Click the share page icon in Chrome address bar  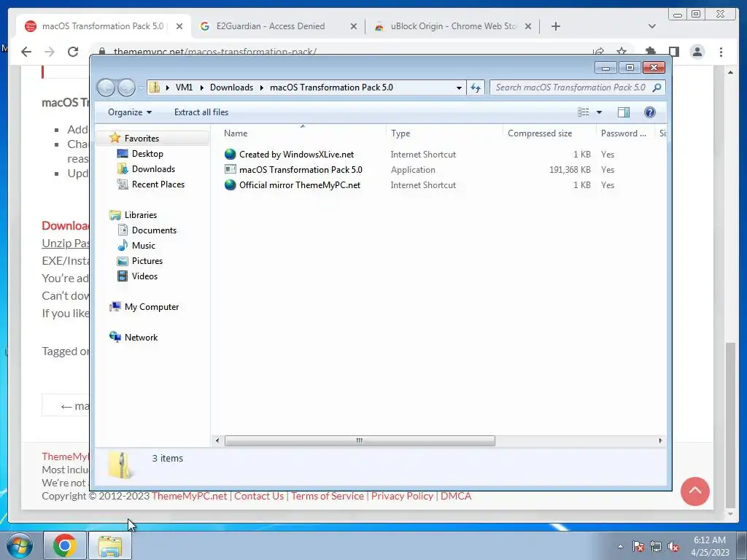click(598, 52)
